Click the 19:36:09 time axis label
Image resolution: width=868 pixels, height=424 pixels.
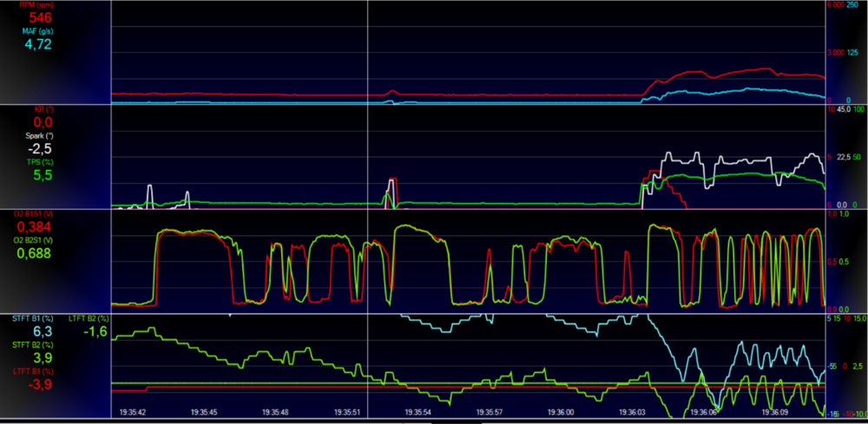pyautogui.click(x=773, y=413)
